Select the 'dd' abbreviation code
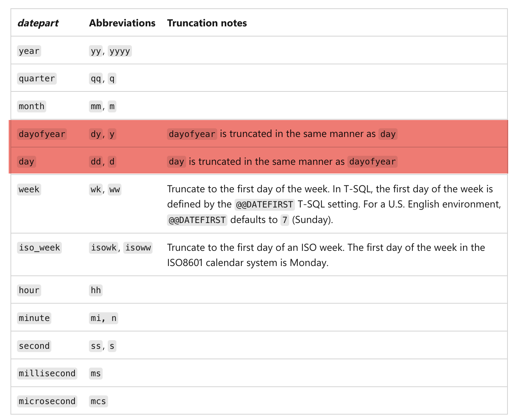 (x=96, y=162)
